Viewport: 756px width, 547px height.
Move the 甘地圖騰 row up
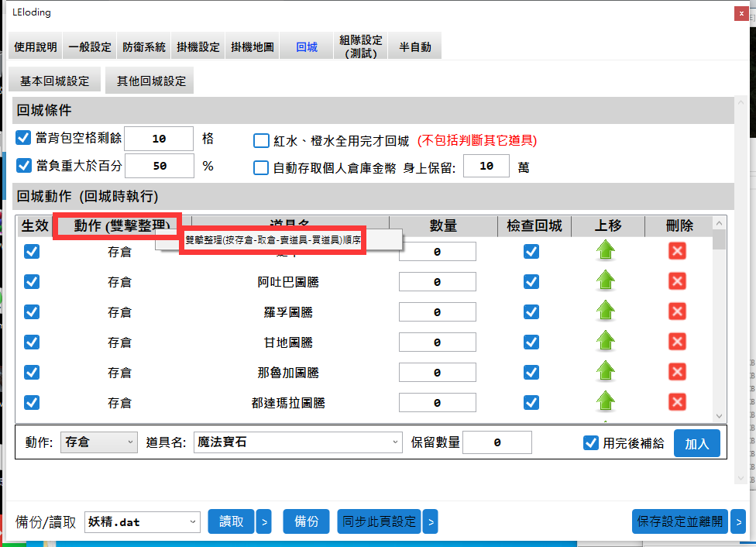click(606, 342)
